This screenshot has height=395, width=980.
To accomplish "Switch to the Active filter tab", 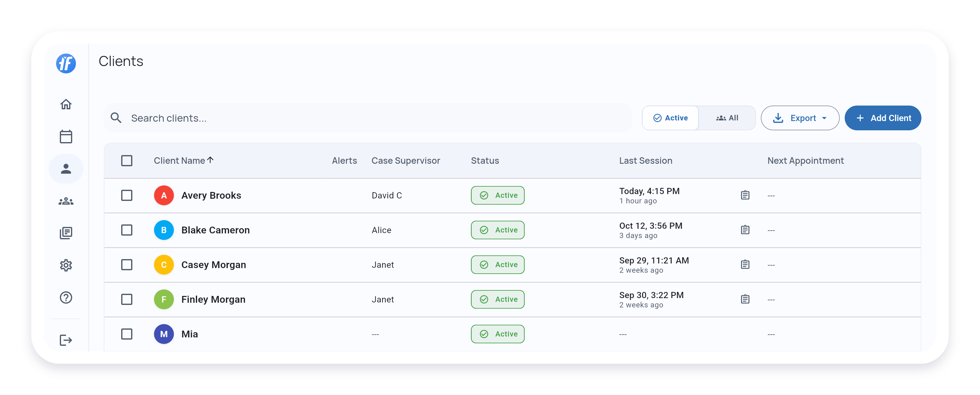I will click(x=670, y=118).
